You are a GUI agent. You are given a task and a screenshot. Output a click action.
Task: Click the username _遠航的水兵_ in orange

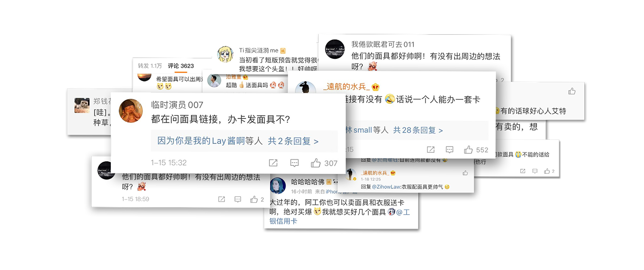(346, 86)
